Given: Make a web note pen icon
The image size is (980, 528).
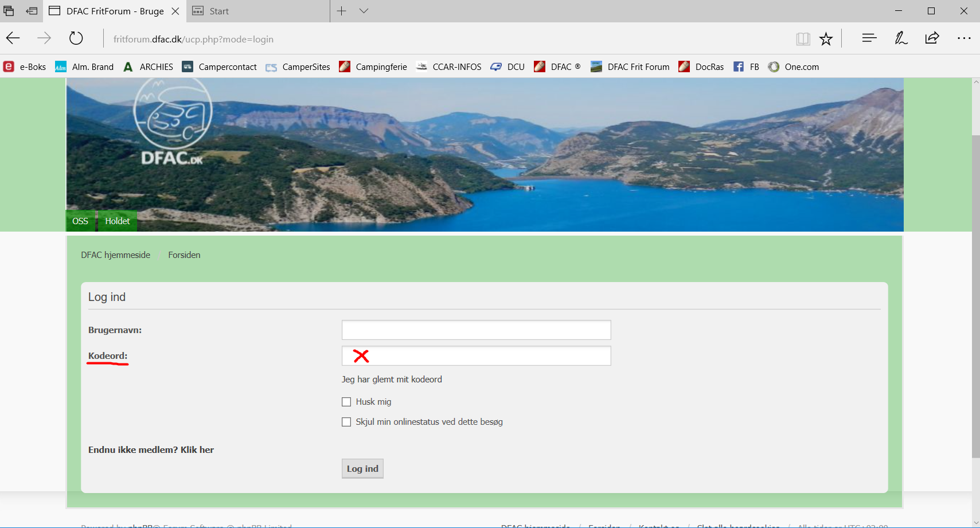Looking at the screenshot, I should [x=901, y=38].
